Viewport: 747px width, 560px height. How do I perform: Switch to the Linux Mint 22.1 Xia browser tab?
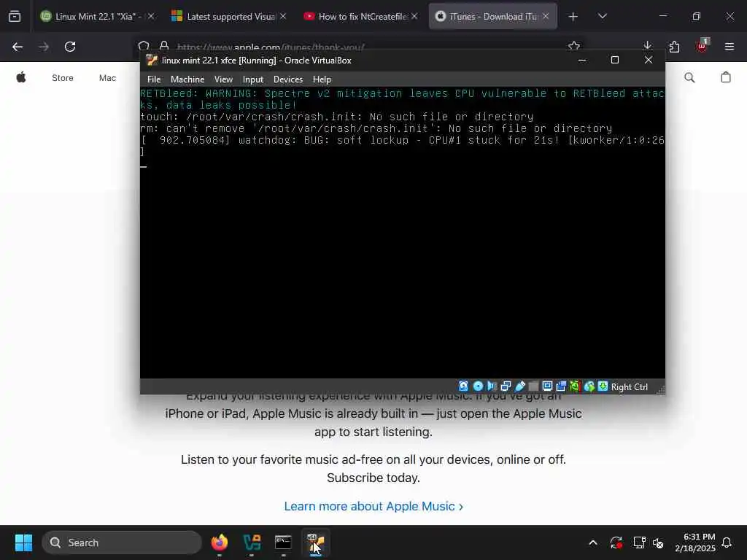pyautogui.click(x=97, y=16)
